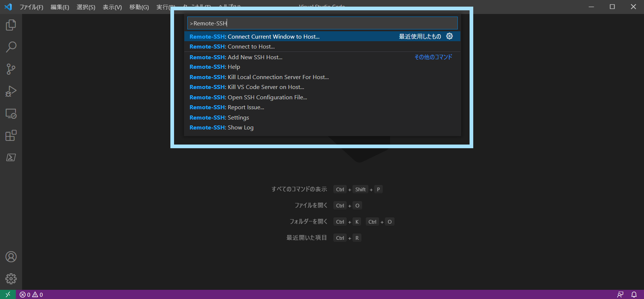Select Remote-SSH: Help command
The width and height of the screenshot is (644, 299).
point(322,67)
